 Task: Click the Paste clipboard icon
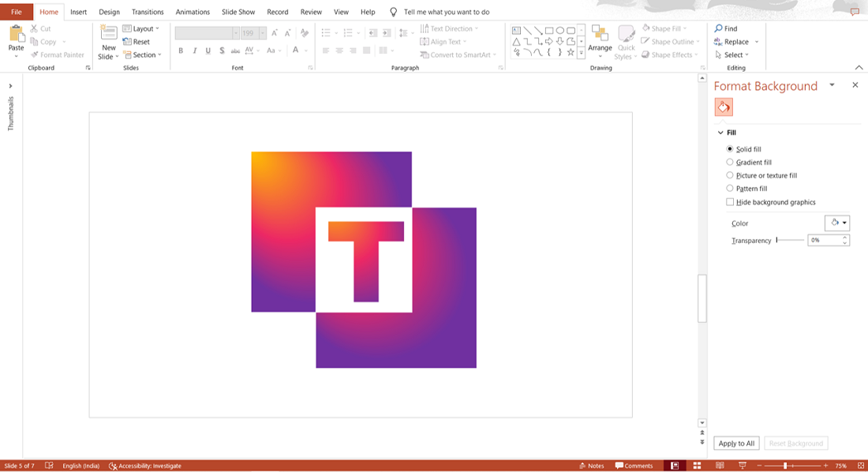pos(16,35)
